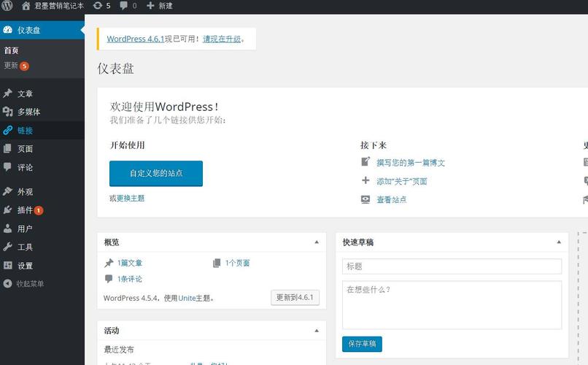Open the WordPress 4.6.1 link in notice
The image size is (588, 365).
(x=136, y=39)
